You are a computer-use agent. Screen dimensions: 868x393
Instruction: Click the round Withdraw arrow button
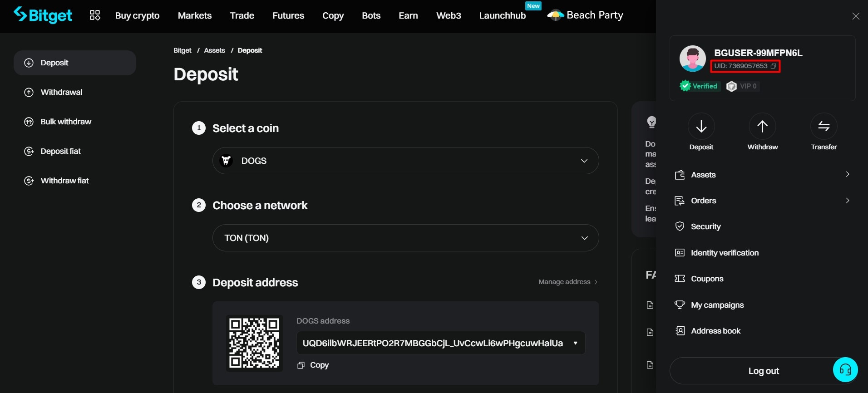(x=763, y=126)
